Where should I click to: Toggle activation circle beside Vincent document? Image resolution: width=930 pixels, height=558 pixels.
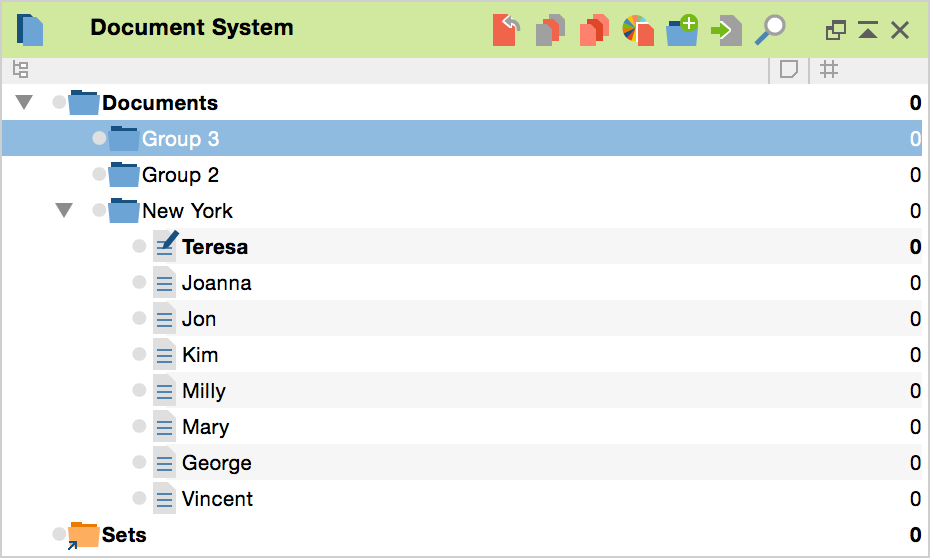tap(139, 499)
